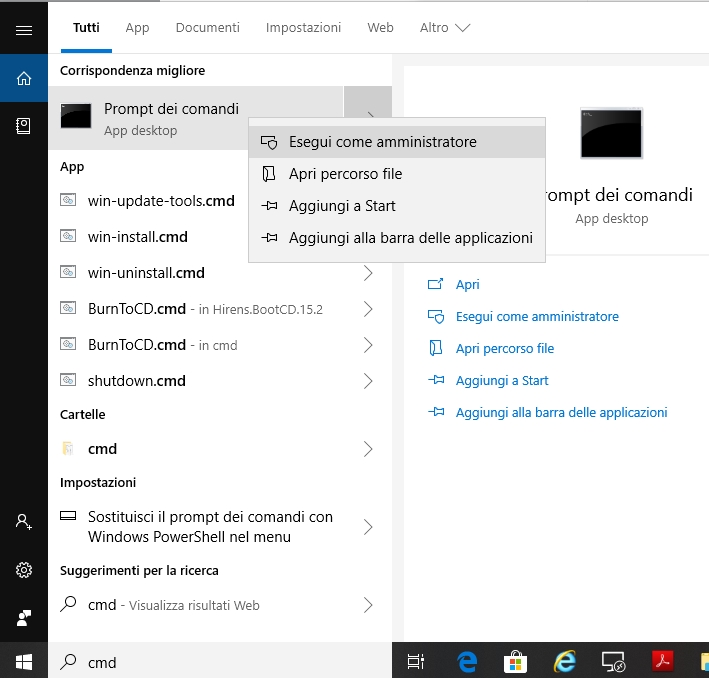This screenshot has height=678, width=709.
Task: Switch to the Web tab
Action: coord(380,28)
